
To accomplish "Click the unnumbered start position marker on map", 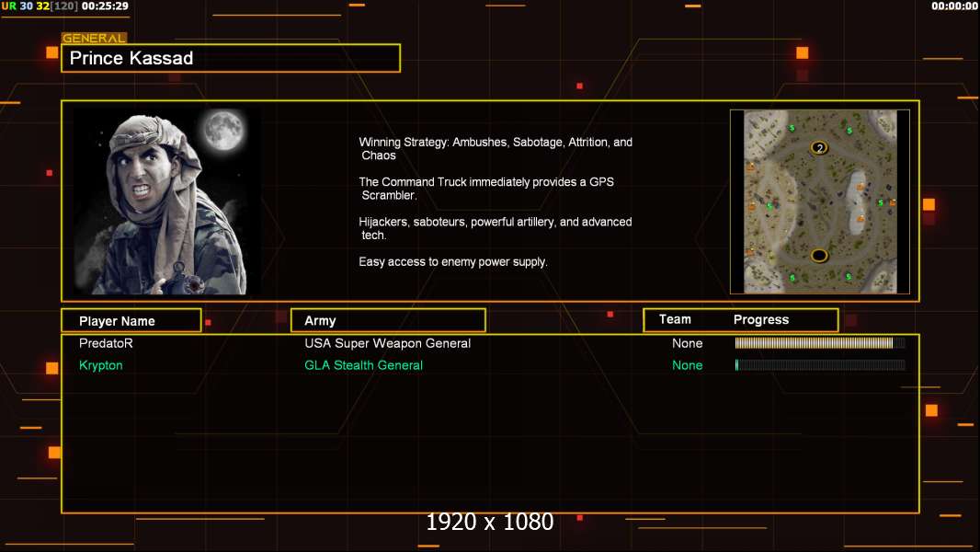I will (x=819, y=256).
